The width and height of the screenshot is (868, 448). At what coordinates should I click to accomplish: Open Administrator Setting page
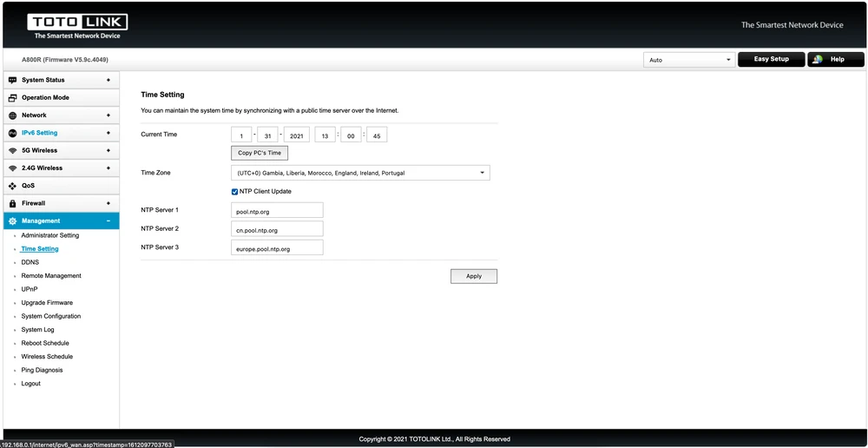(x=49, y=235)
